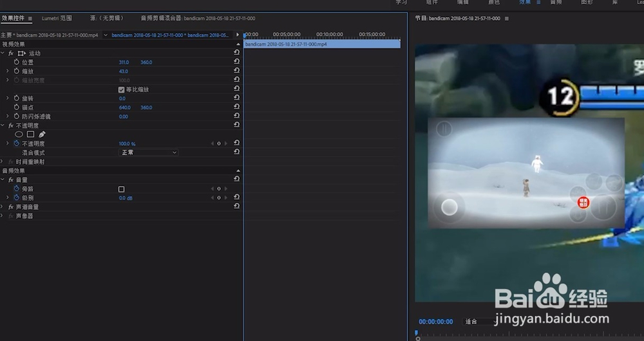The width and height of the screenshot is (644, 341).
Task: Reset the 级别 parameter
Action: (x=236, y=197)
